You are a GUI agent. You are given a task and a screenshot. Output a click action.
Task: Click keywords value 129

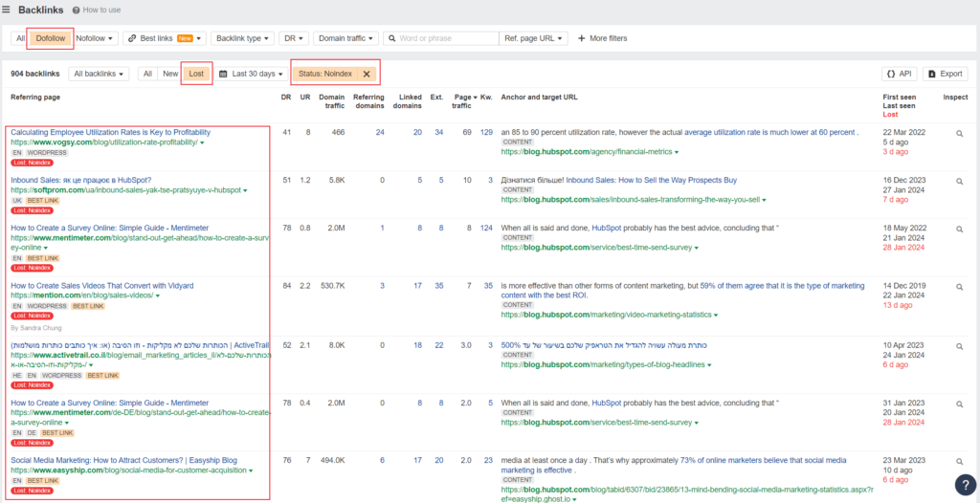(486, 133)
